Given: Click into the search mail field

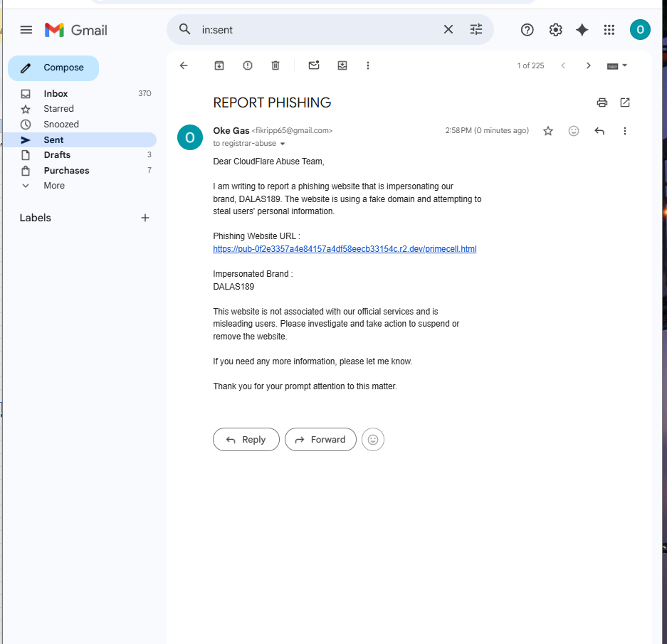Looking at the screenshot, I should click(319, 30).
